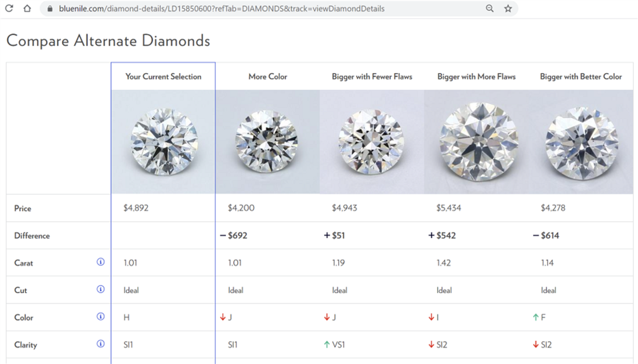
Task: Open the More Color diamond image
Action: pyautogui.click(x=267, y=141)
